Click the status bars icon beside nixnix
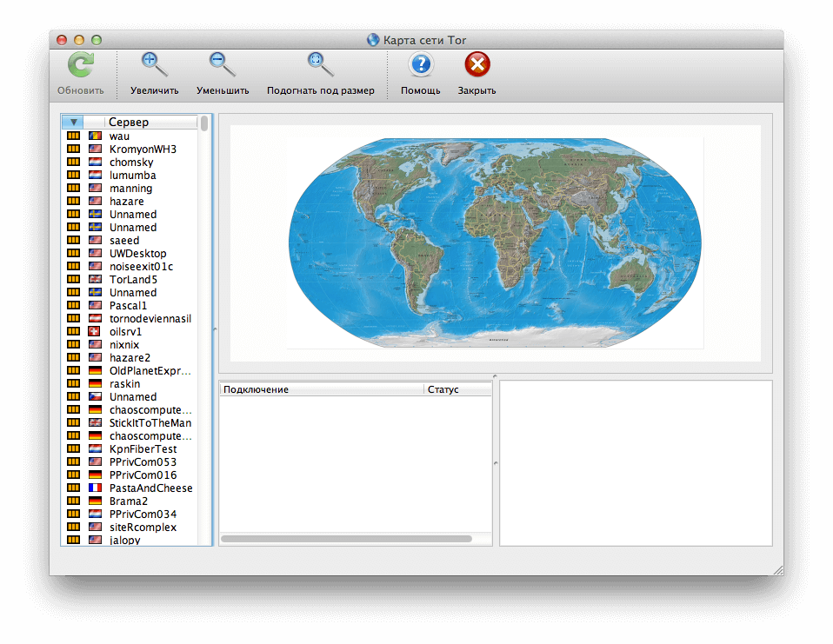The width and height of the screenshot is (833, 644). pos(73,344)
